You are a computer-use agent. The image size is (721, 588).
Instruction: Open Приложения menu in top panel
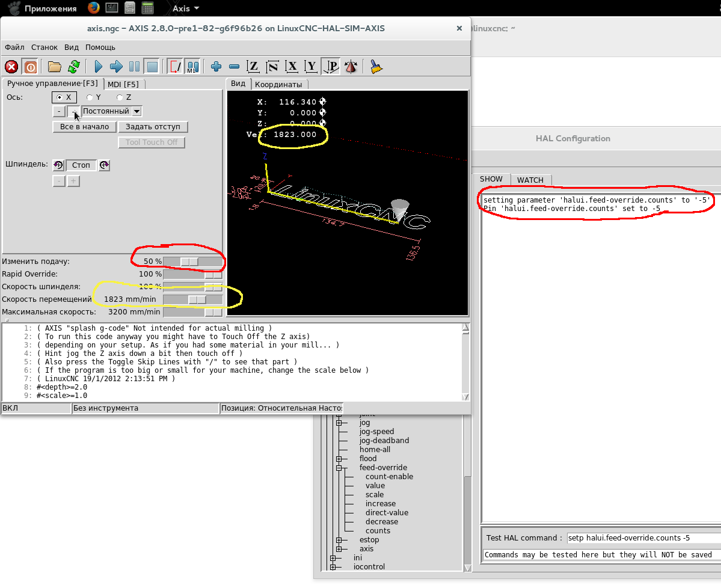pyautogui.click(x=42, y=8)
